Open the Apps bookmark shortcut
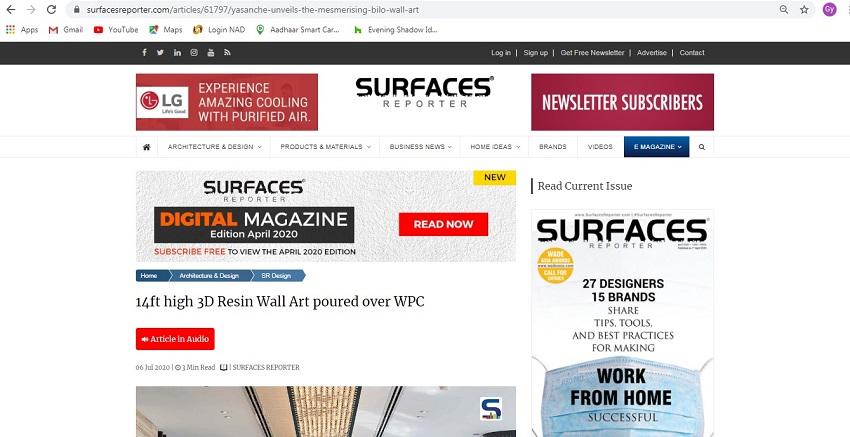The height and width of the screenshot is (437, 850). coord(22,30)
